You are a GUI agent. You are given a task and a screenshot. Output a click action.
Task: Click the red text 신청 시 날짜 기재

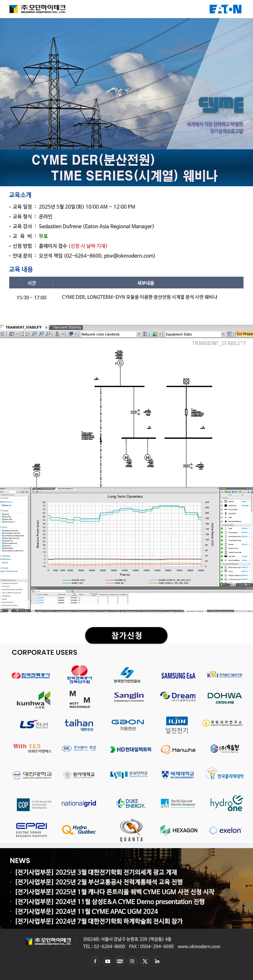[88, 246]
